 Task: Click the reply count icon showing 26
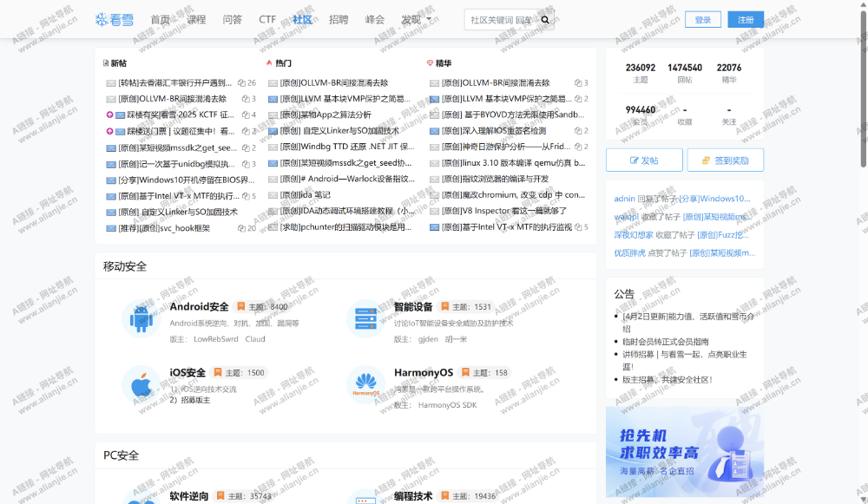(241, 83)
